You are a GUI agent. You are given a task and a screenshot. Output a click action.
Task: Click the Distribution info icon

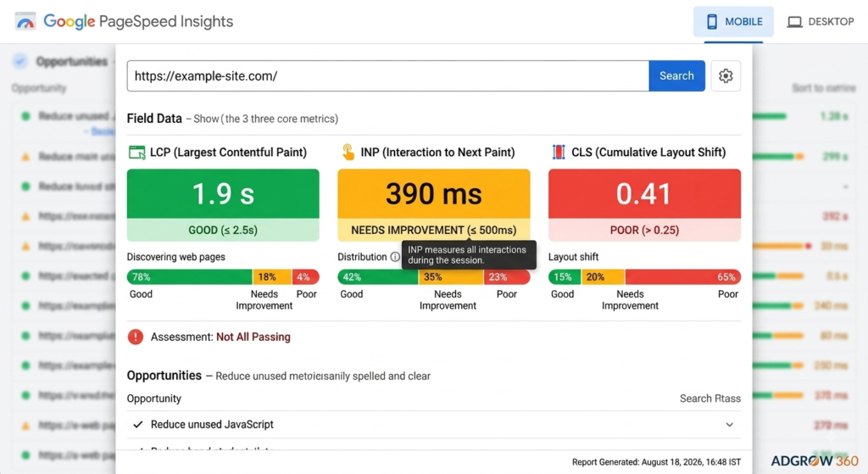coord(395,257)
